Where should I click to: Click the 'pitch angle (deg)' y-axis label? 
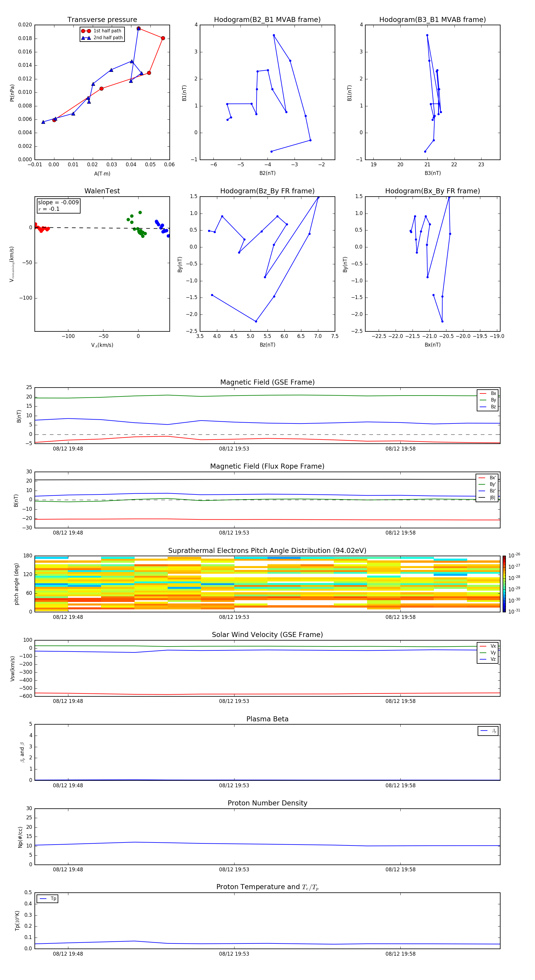click(x=16, y=584)
